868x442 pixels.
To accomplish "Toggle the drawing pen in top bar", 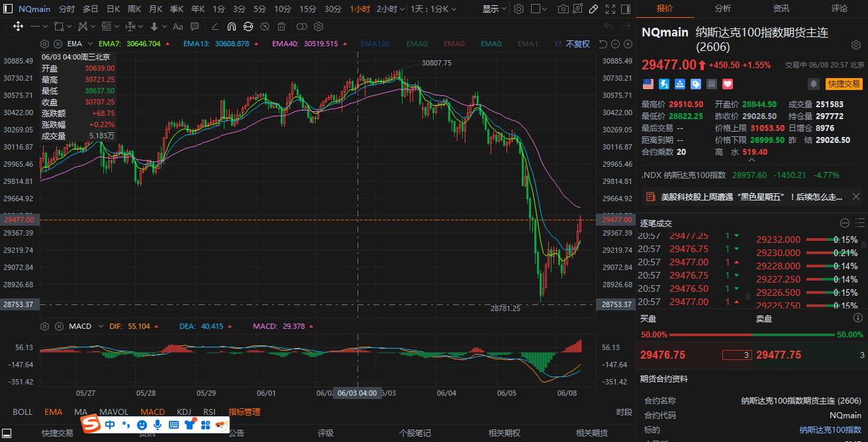I will tap(593, 9).
